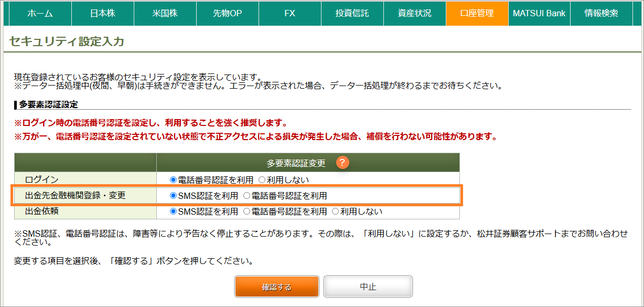This screenshot has width=644, height=307.
Task: Click the 多要素認証設定 section heading
Action: 48,104
